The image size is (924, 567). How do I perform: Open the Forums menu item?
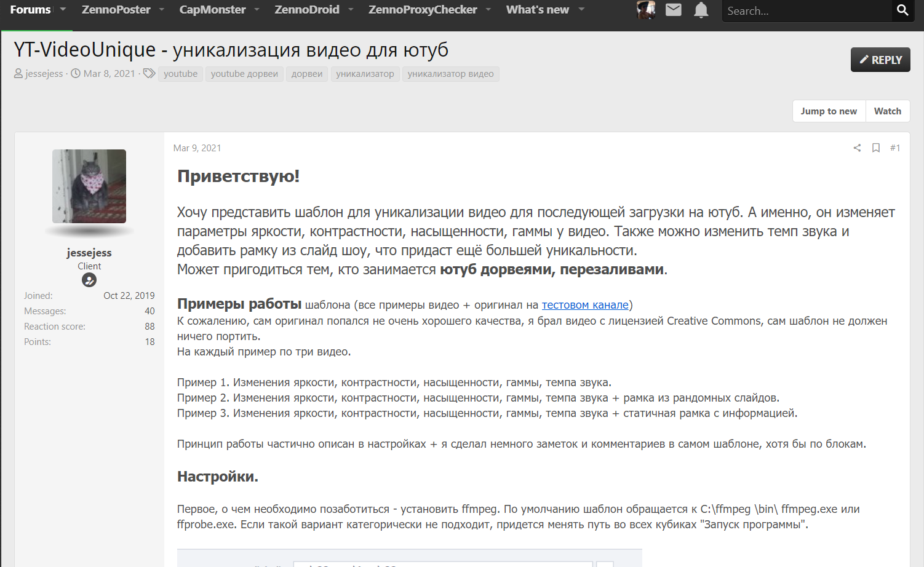[30, 10]
